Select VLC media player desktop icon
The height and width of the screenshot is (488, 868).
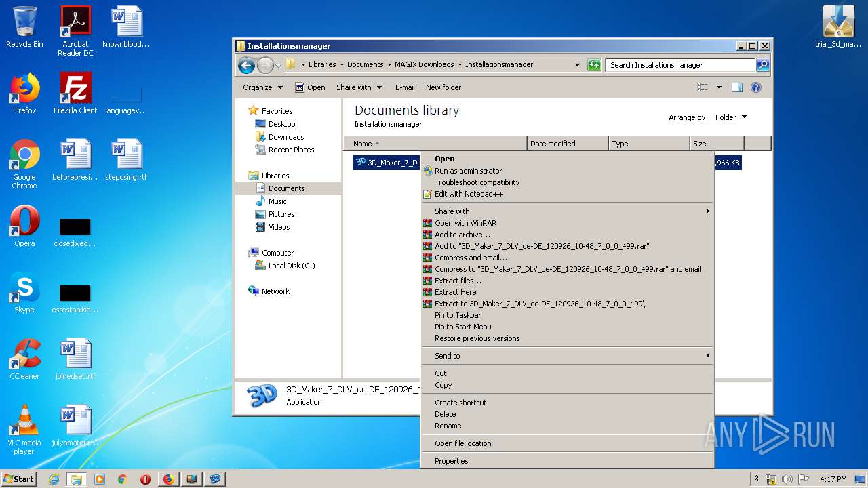tap(24, 430)
